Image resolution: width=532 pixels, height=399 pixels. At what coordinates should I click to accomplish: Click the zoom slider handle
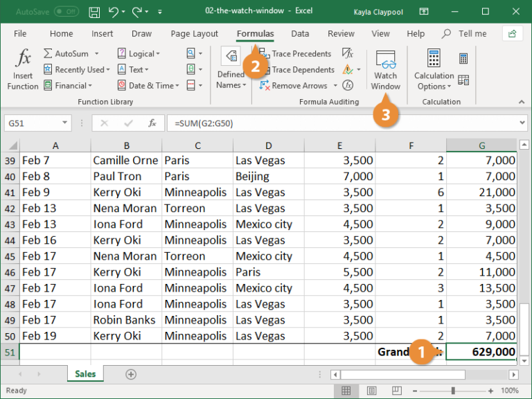click(x=453, y=391)
